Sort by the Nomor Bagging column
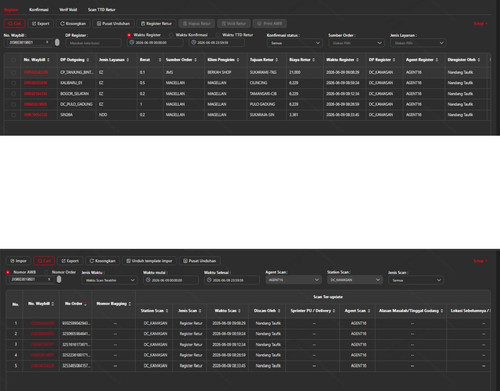The image size is (500, 391). click(x=130, y=304)
